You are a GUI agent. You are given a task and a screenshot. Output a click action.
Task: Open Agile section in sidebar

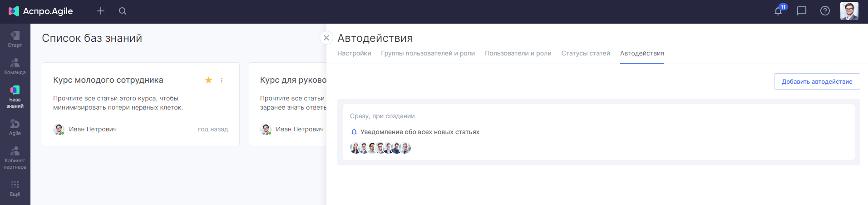coord(15,127)
